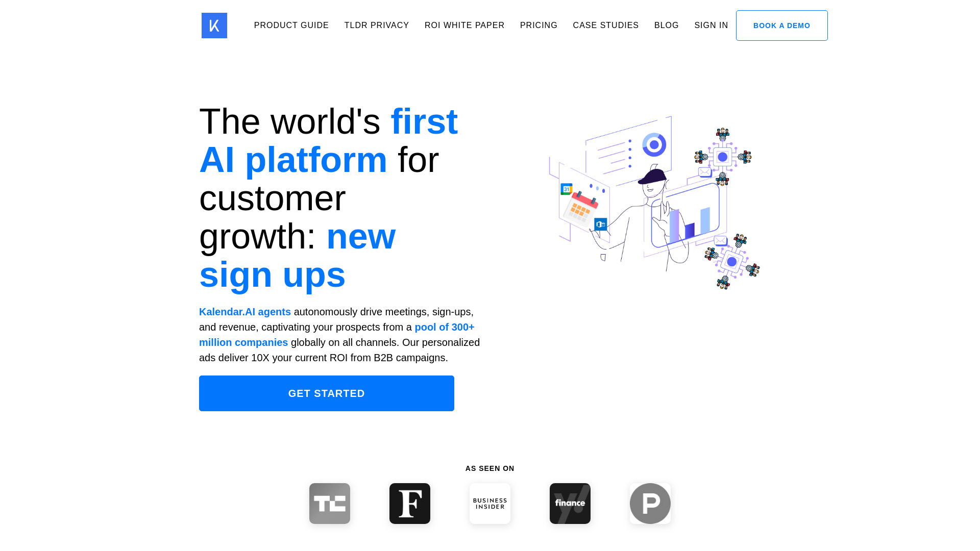
Task: Click the Kalendar.AI logo icon
Action: 214,26
